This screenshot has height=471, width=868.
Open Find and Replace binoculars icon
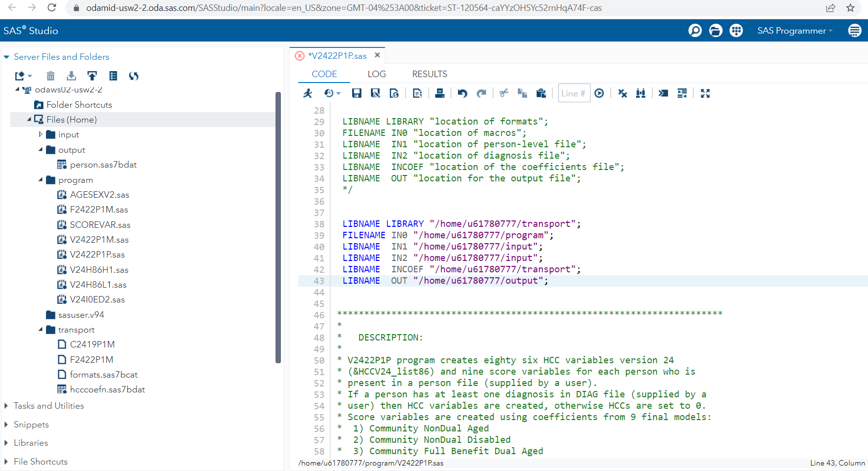tap(640, 93)
